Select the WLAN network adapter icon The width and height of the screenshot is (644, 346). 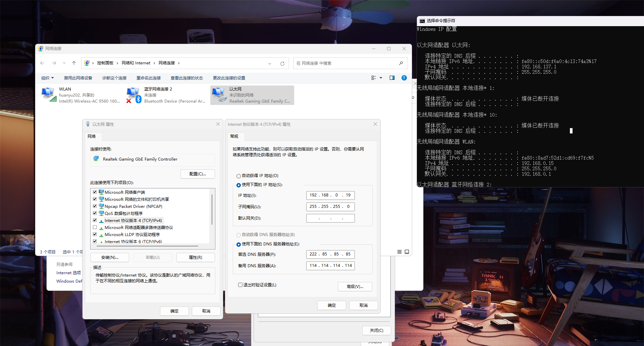tap(49, 95)
